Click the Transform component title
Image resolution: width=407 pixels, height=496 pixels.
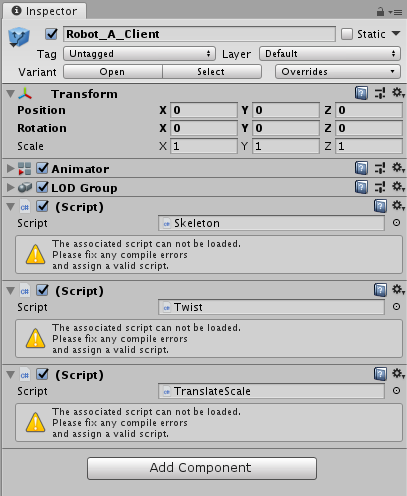pos(84,94)
